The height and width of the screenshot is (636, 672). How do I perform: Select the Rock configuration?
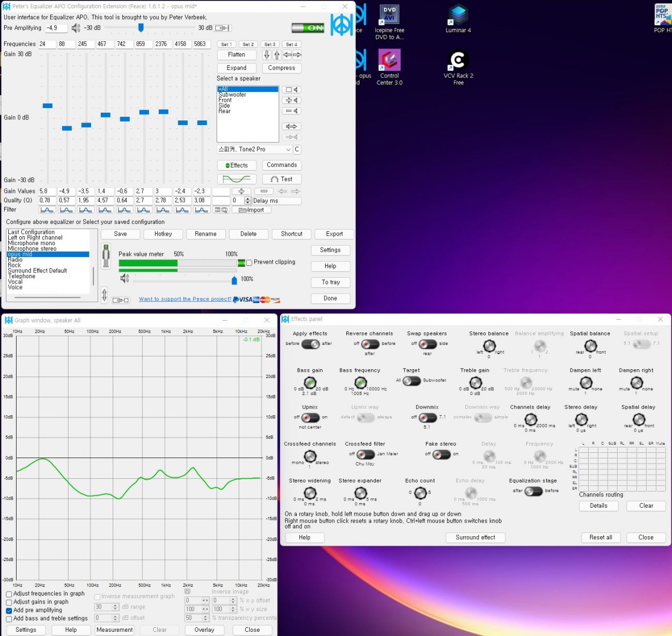point(14,265)
